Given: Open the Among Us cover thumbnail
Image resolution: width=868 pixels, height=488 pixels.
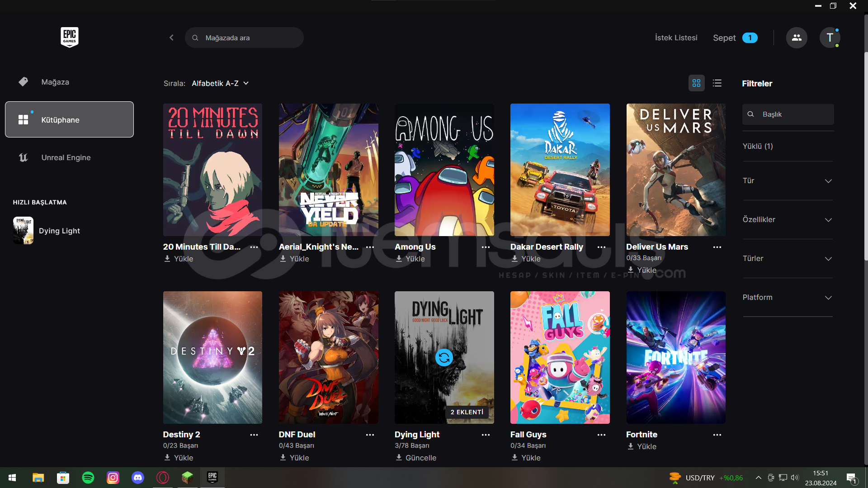Looking at the screenshot, I should 444,170.
